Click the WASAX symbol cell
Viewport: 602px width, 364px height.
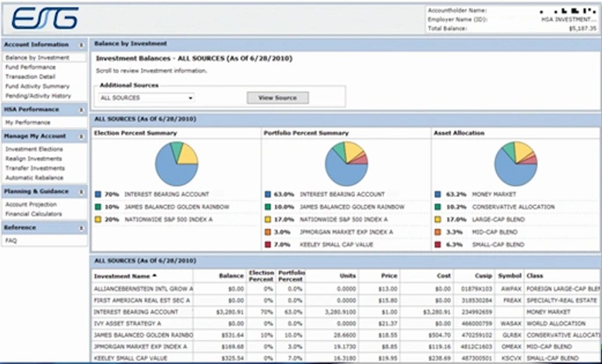click(512, 324)
